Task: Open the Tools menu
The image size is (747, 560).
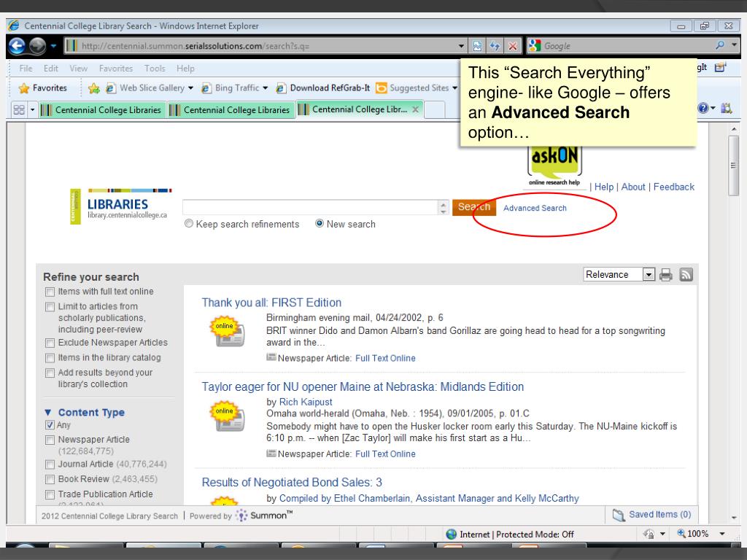Action: point(155,69)
